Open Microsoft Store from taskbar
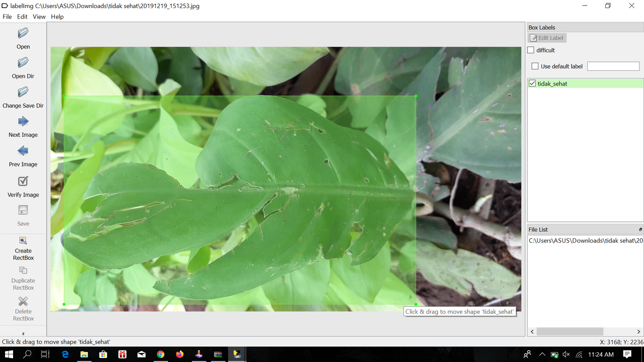This screenshot has width=644, height=362. (x=103, y=354)
